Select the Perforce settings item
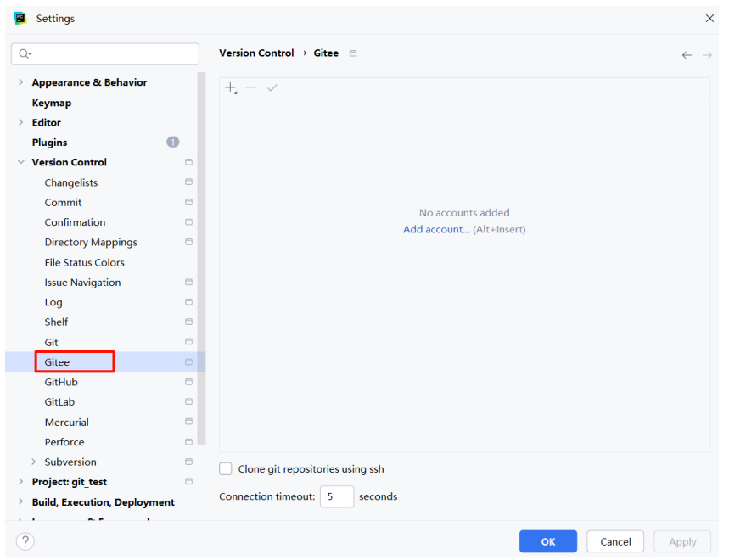The image size is (729, 560). click(x=64, y=442)
